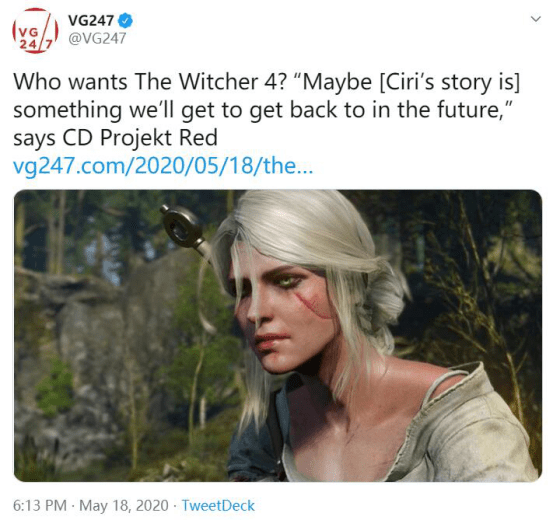
Task: Open the May 18, 2020 date permalink
Action: pos(124,505)
